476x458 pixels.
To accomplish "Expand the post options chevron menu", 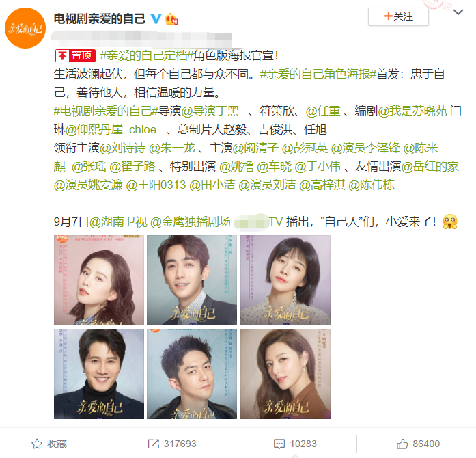I will click(458, 12).
